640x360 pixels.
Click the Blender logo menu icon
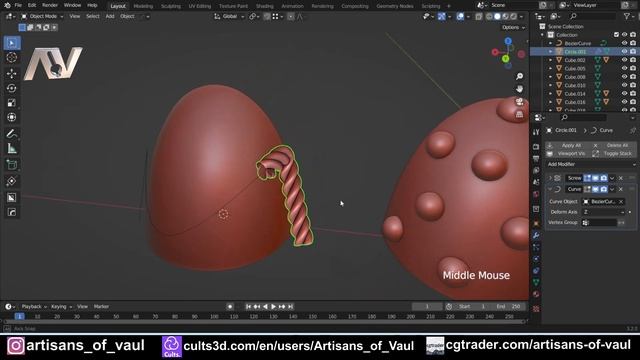pos(7,5)
